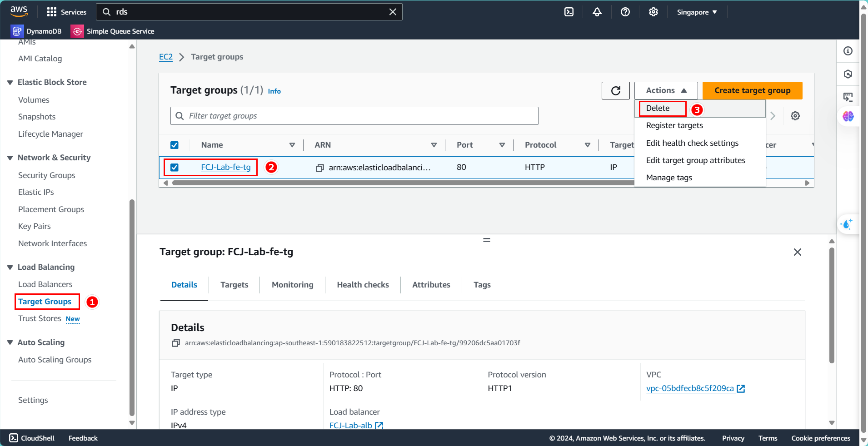868x446 pixels.
Task: Refresh the target groups list
Action: (x=616, y=90)
